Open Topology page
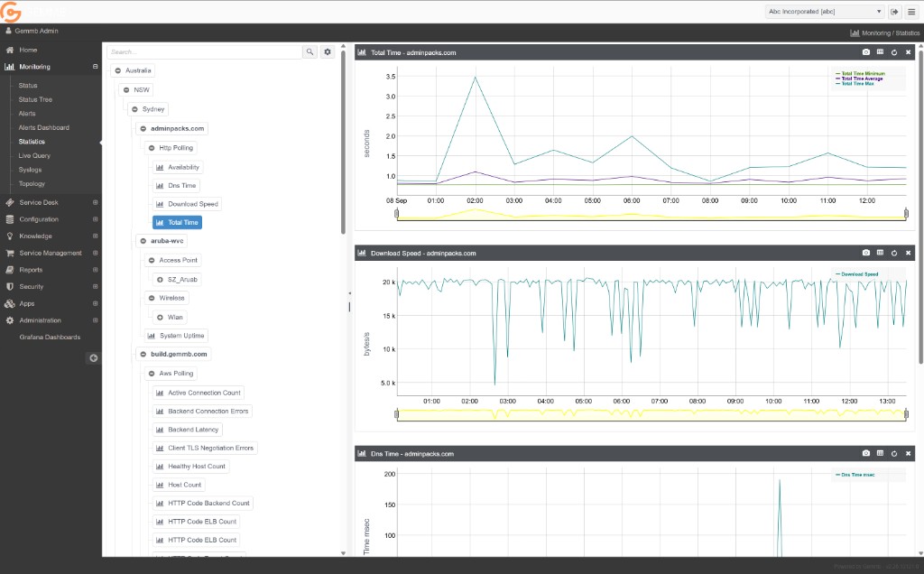924x574 pixels. (32, 184)
